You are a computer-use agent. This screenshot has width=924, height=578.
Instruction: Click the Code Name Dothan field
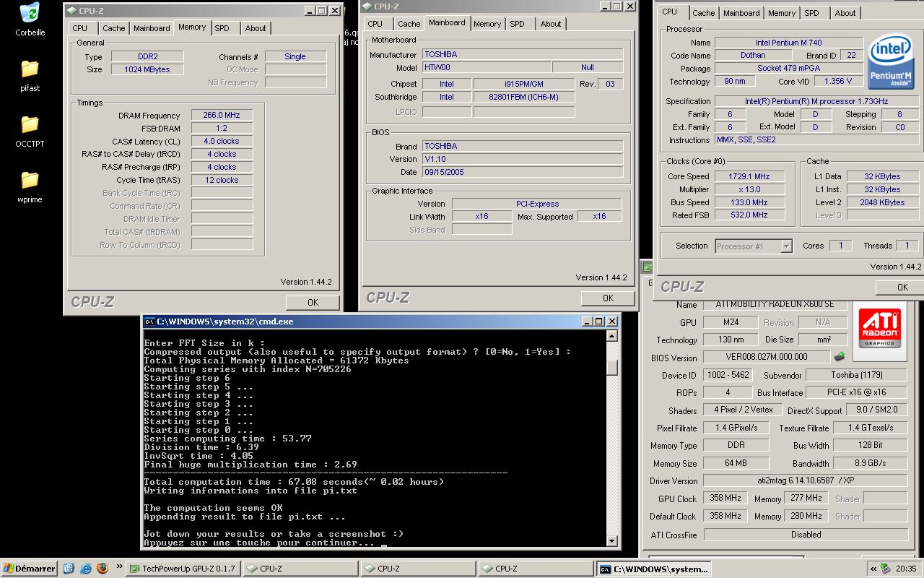click(x=753, y=56)
